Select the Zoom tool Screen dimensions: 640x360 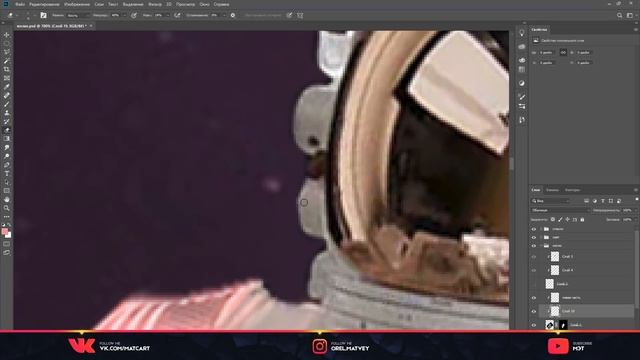click(7, 208)
